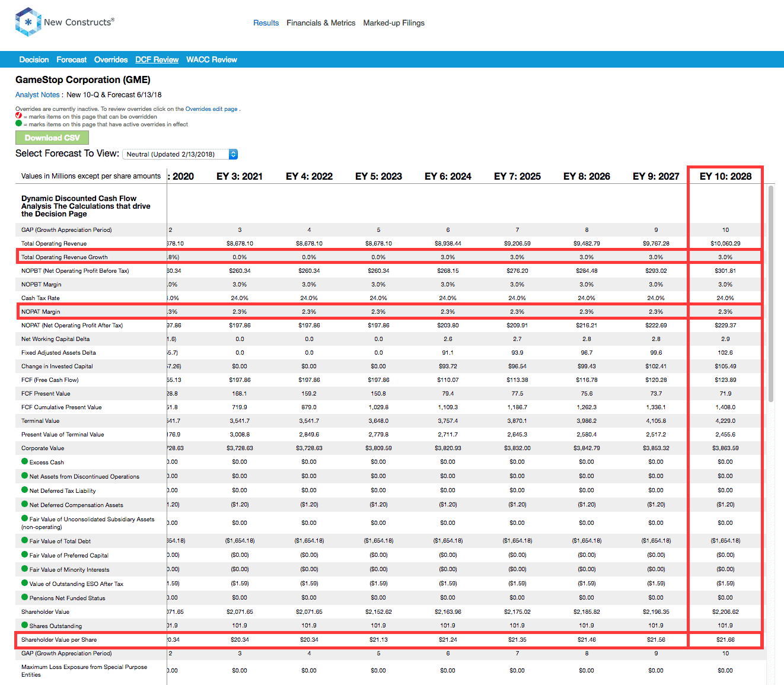Click green dot beside Net Deferred Compensation Assets

pyautogui.click(x=25, y=504)
